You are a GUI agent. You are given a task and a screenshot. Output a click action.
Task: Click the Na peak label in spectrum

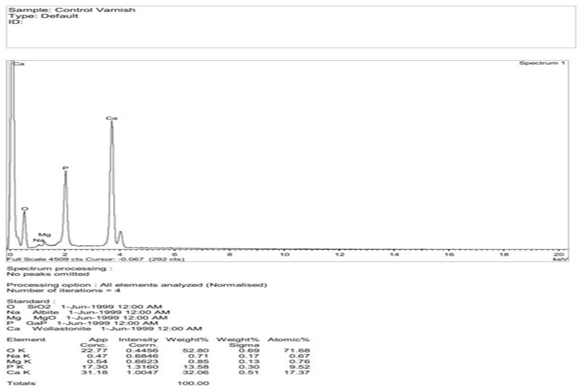38,240
